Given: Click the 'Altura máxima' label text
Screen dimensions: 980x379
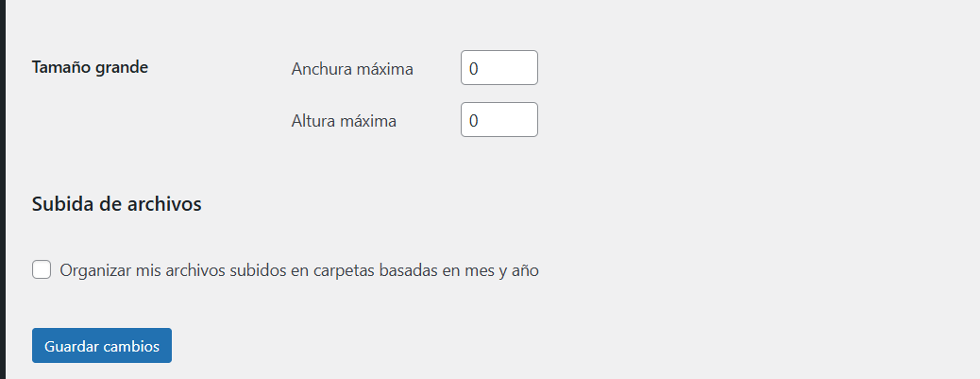Looking at the screenshot, I should click(x=344, y=121).
